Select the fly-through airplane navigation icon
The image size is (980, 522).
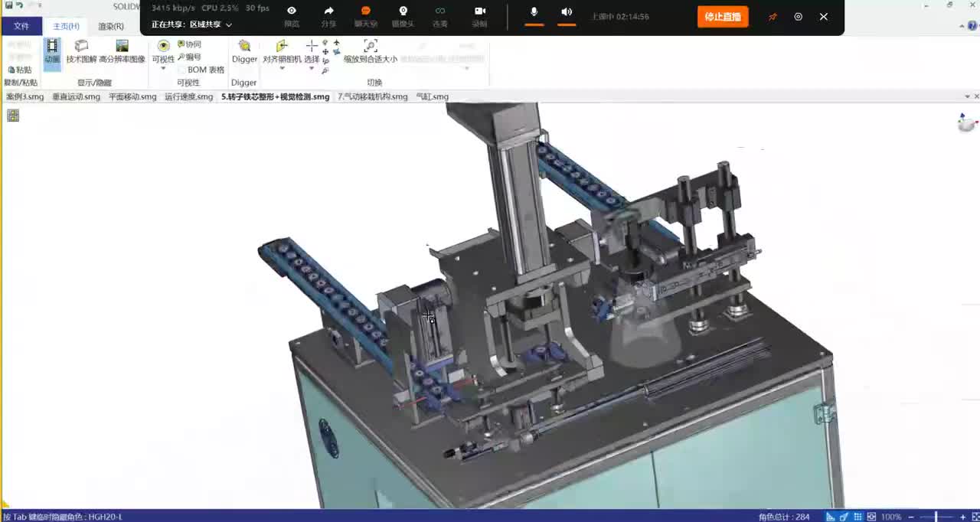(x=336, y=43)
